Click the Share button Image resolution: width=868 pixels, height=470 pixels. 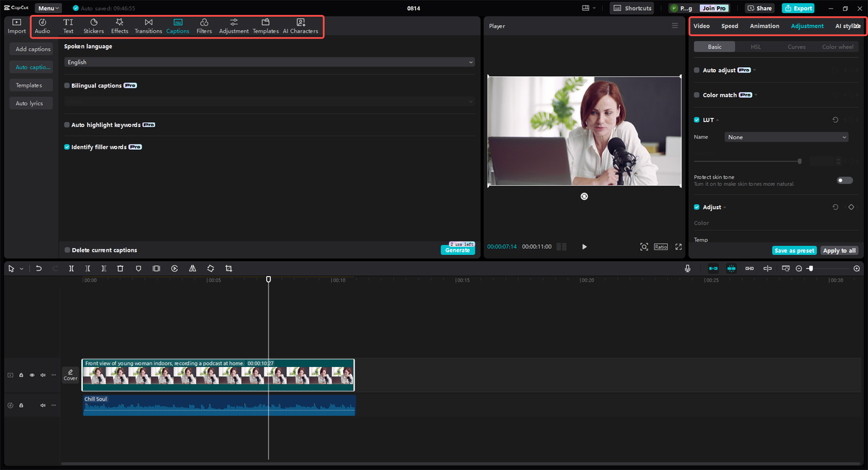(759, 8)
